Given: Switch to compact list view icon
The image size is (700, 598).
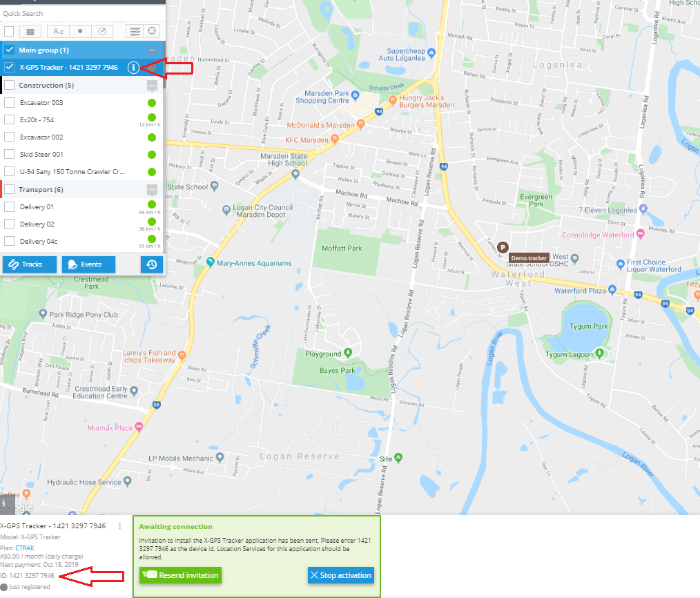Looking at the screenshot, I should click(30, 31).
